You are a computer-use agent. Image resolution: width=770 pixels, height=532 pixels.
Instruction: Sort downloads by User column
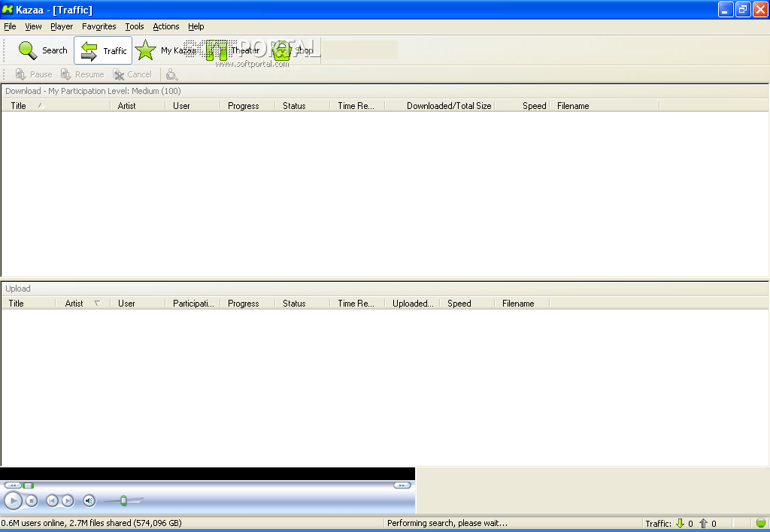click(x=193, y=106)
